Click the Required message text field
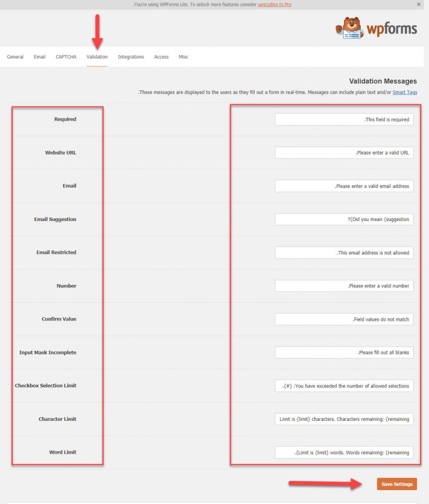The image size is (429, 504). click(344, 119)
